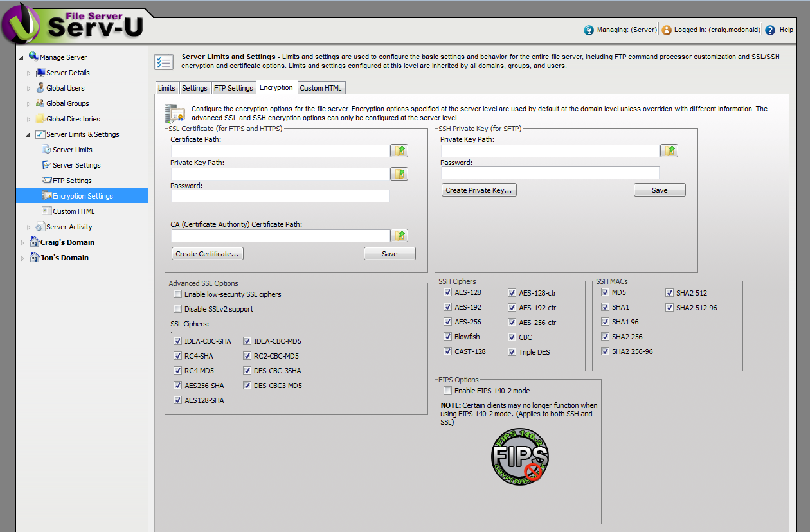Image resolution: width=810 pixels, height=532 pixels.
Task: Open Help via the question mark icon
Action: [x=770, y=30]
